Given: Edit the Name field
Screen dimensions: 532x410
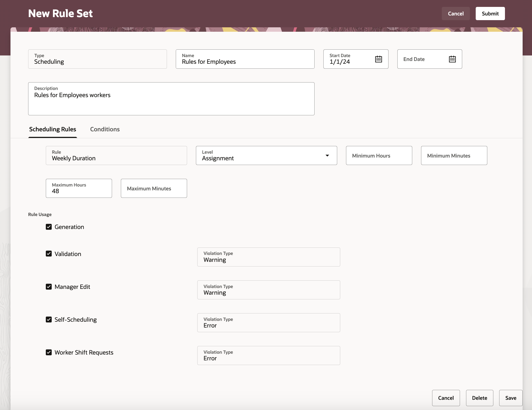Looking at the screenshot, I should click(245, 61).
